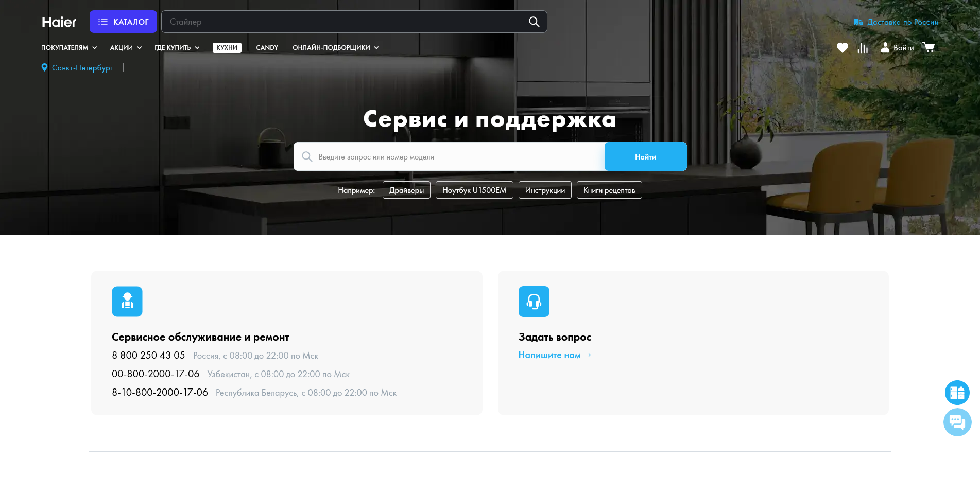Expand the ПОКУПАТЕЛЯМ dropdown
The width and height of the screenshot is (980, 477).
[68, 47]
